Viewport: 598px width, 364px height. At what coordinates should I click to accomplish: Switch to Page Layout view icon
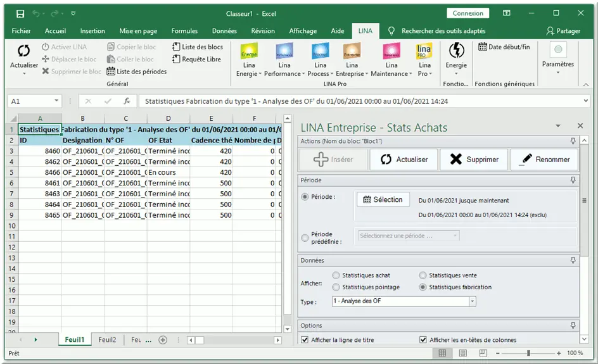[x=462, y=353]
